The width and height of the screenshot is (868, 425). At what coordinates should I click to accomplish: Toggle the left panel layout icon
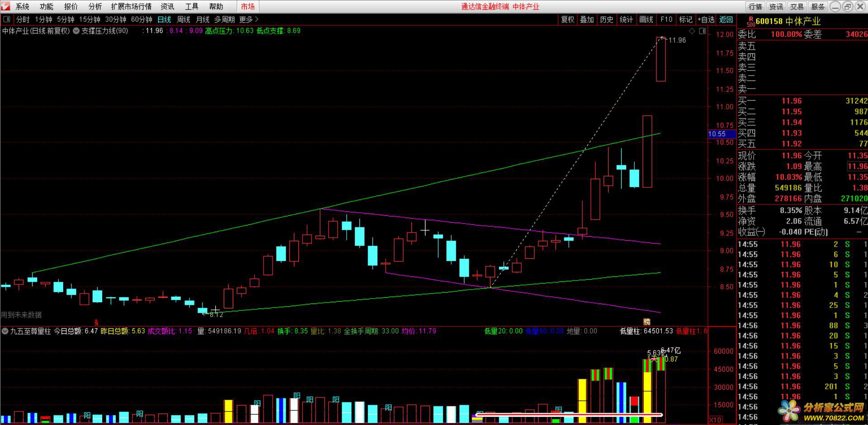click(x=7, y=19)
